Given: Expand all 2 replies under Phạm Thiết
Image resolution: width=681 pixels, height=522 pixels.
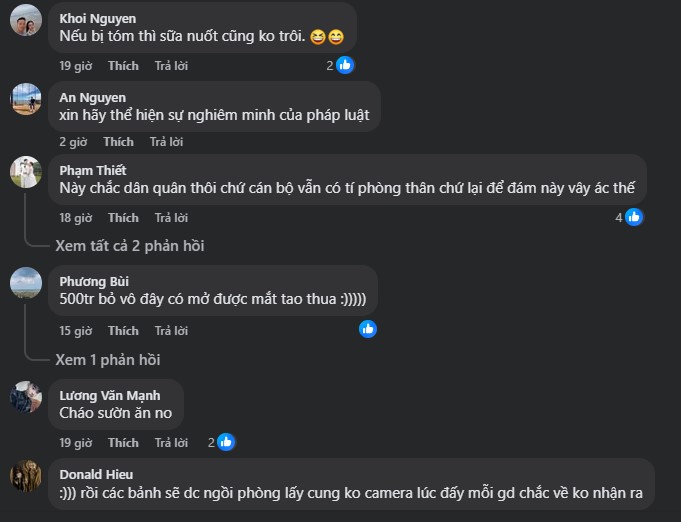Looking at the screenshot, I should point(129,245).
